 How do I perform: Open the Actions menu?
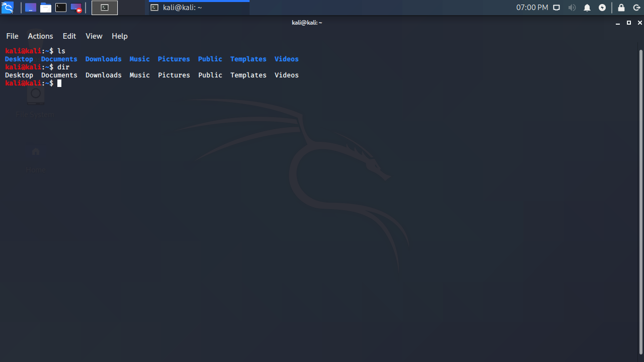point(40,36)
